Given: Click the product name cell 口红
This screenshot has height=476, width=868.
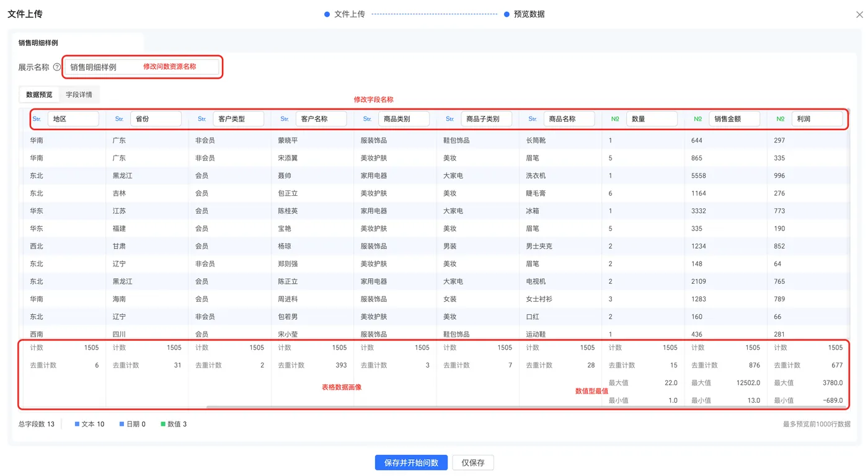Looking at the screenshot, I should [x=533, y=317].
